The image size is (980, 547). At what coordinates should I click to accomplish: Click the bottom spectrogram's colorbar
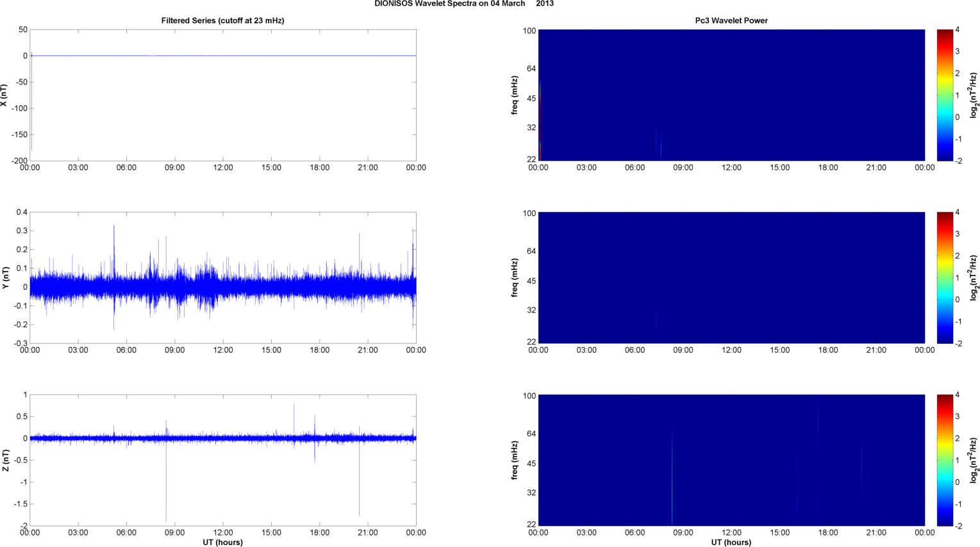945,461
